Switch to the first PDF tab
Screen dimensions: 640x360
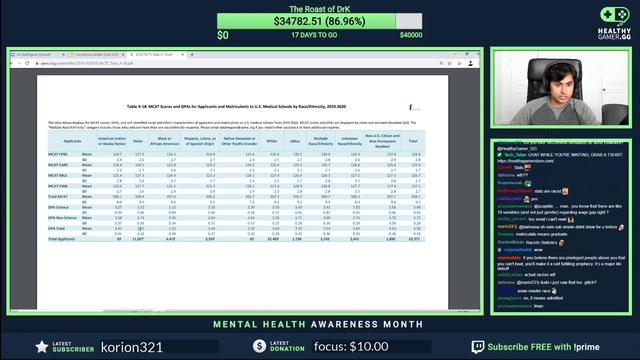[38, 54]
